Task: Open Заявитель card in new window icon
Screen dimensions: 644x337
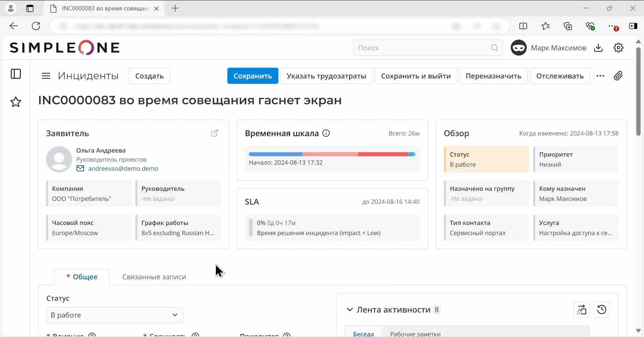Action: coord(215,133)
